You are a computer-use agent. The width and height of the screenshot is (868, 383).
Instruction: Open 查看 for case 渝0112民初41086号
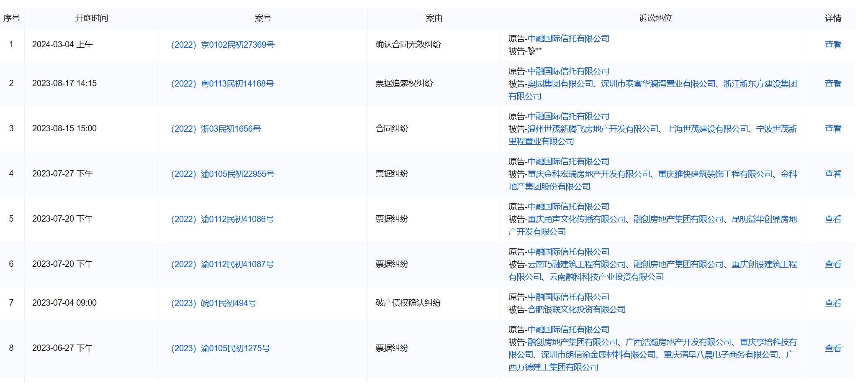tap(833, 219)
